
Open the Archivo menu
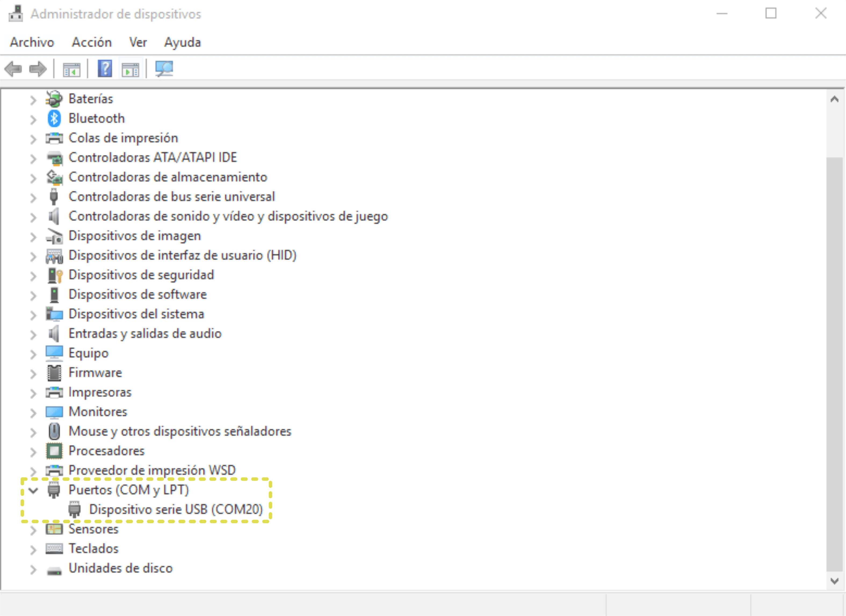(32, 42)
